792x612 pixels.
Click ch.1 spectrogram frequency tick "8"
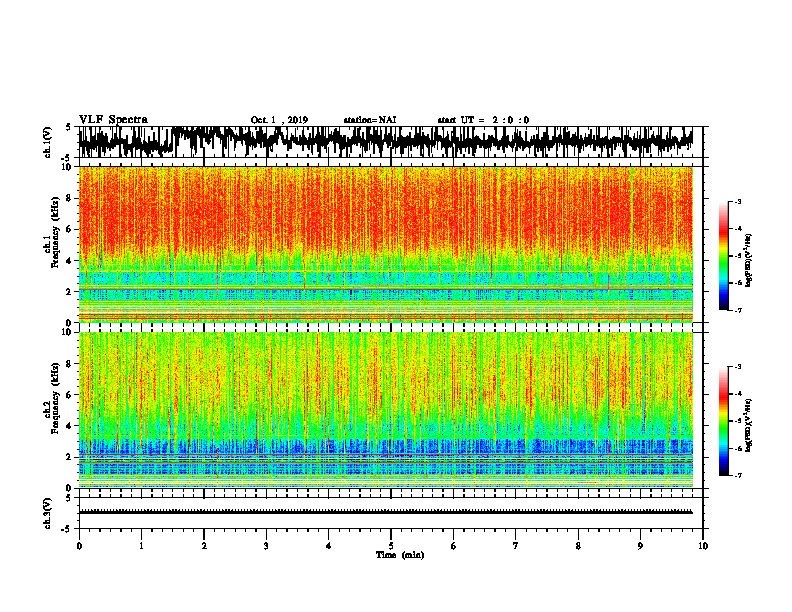click(69, 198)
